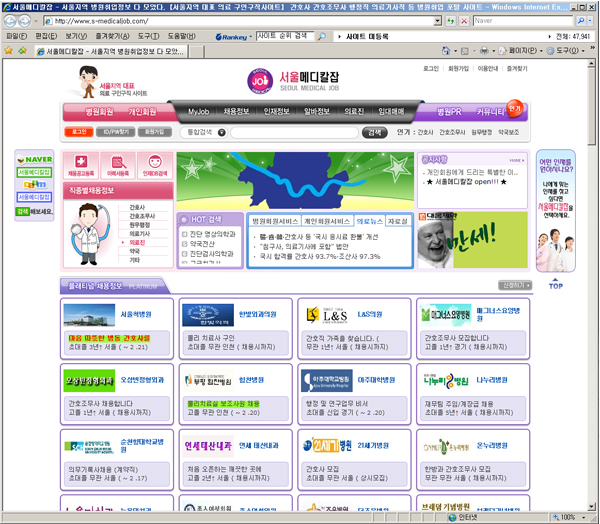Click the Naver search magnifier icon

(x=581, y=21)
